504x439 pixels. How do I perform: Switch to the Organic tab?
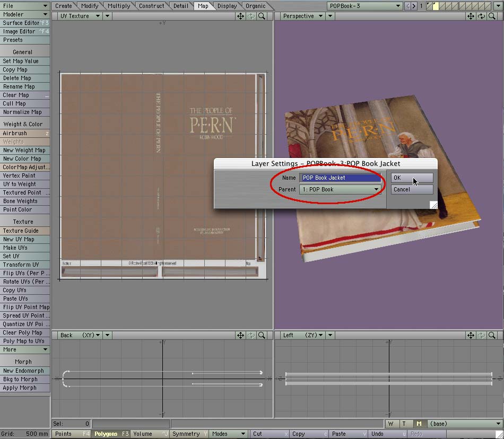click(x=256, y=6)
